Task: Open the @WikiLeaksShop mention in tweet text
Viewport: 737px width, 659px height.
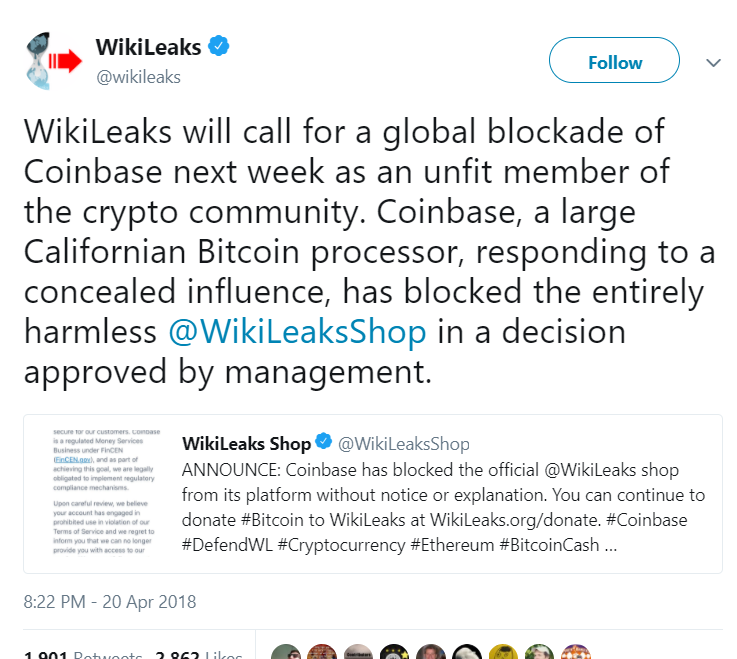Action: (x=296, y=331)
